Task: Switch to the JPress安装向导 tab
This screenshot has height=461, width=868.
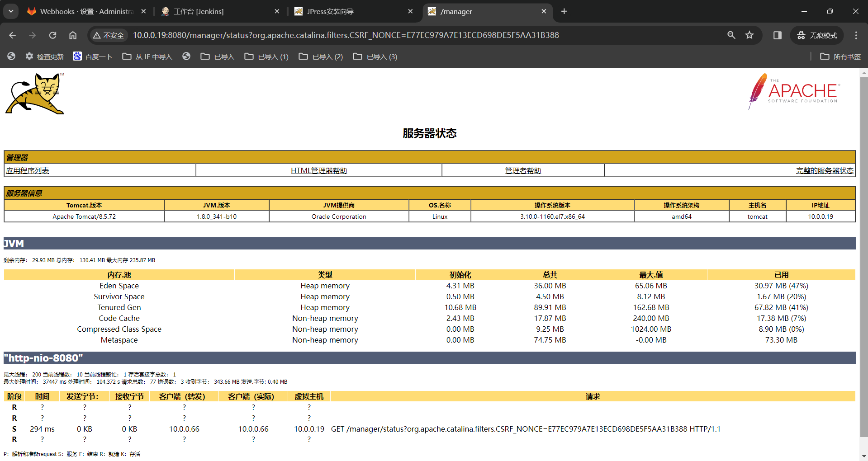Action: 353,11
